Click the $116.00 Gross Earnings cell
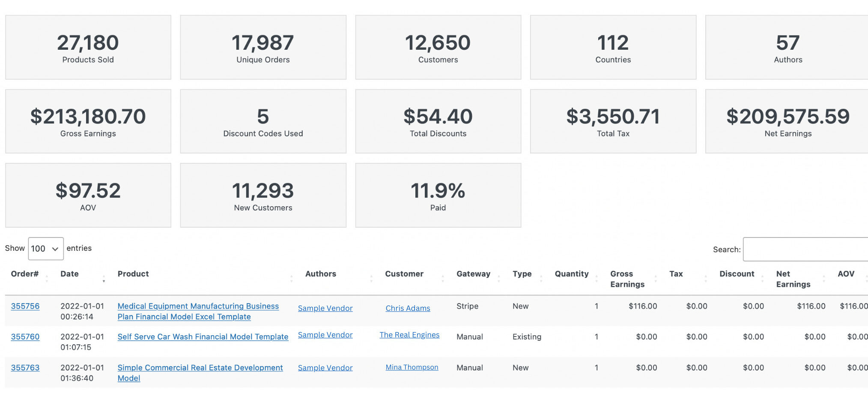The width and height of the screenshot is (868, 397). click(x=643, y=306)
